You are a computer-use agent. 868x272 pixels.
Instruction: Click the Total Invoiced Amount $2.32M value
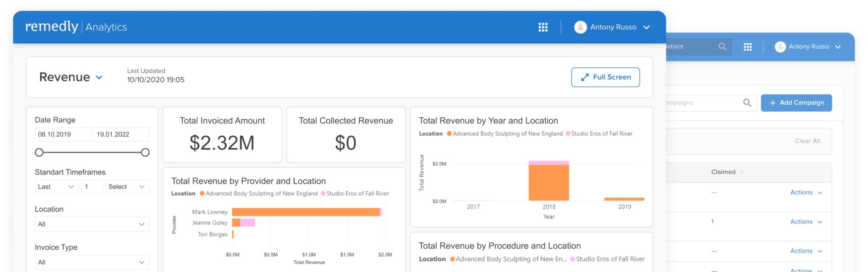(222, 143)
